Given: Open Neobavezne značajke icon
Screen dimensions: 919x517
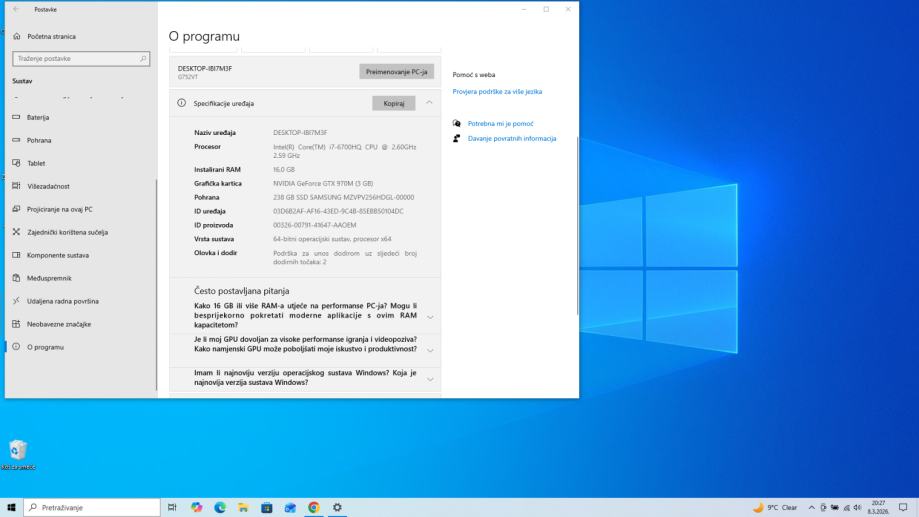Looking at the screenshot, I should pyautogui.click(x=16, y=324).
